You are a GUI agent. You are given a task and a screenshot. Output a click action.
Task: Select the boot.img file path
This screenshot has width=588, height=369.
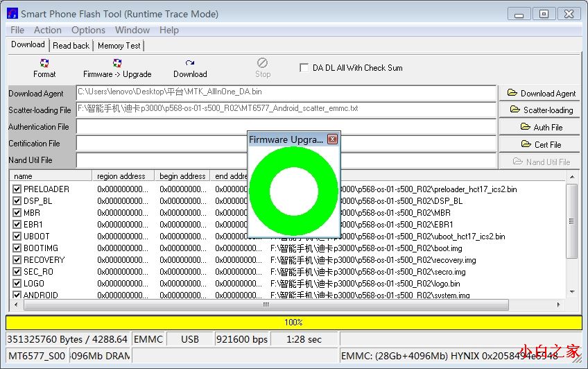366,248
